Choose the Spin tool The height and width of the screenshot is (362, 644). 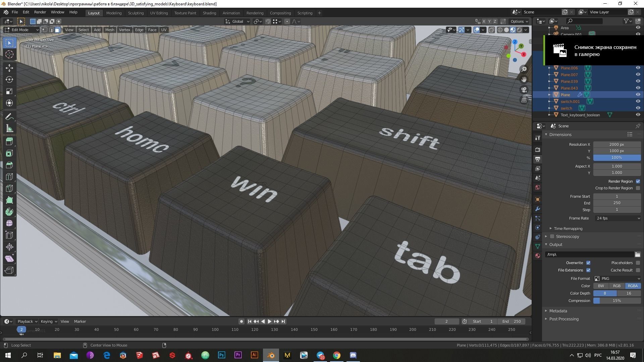click(x=9, y=212)
